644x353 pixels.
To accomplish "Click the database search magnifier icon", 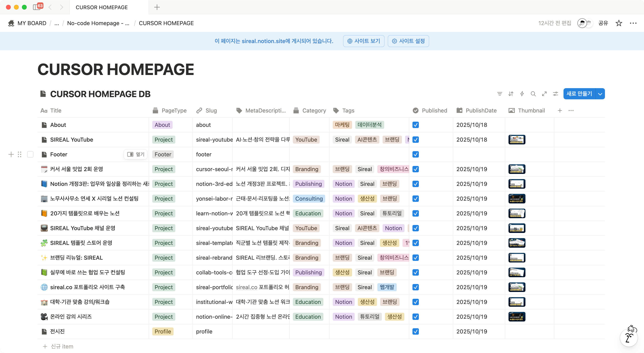I will tap(533, 94).
